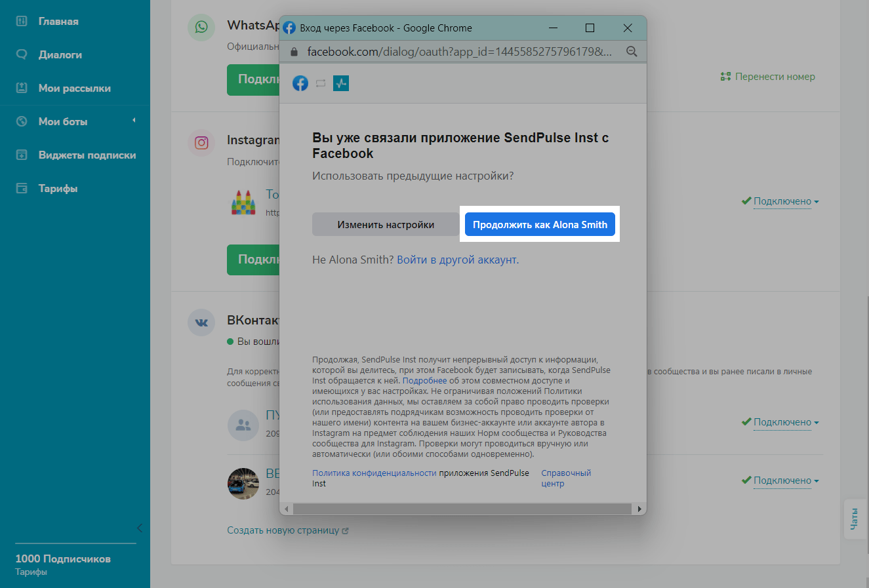This screenshot has height=588, width=869.
Task: Click the Instagram channel icon
Action: 201,142
